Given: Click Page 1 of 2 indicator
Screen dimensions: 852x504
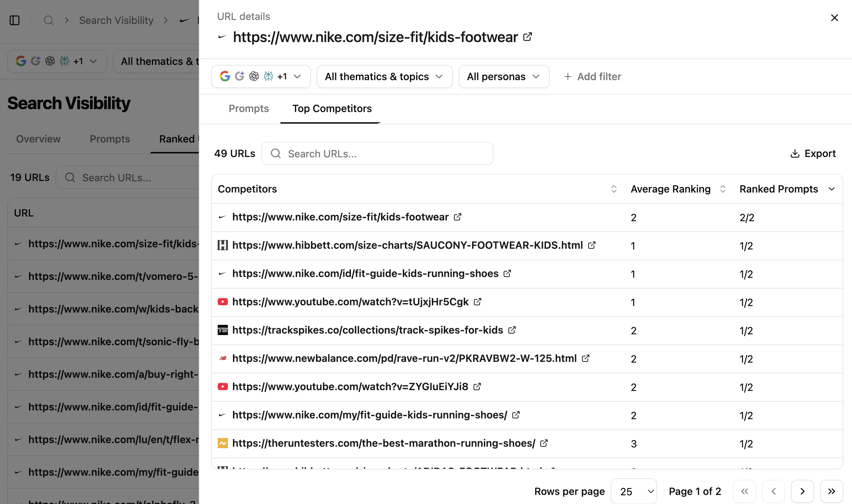Looking at the screenshot, I should [x=695, y=491].
